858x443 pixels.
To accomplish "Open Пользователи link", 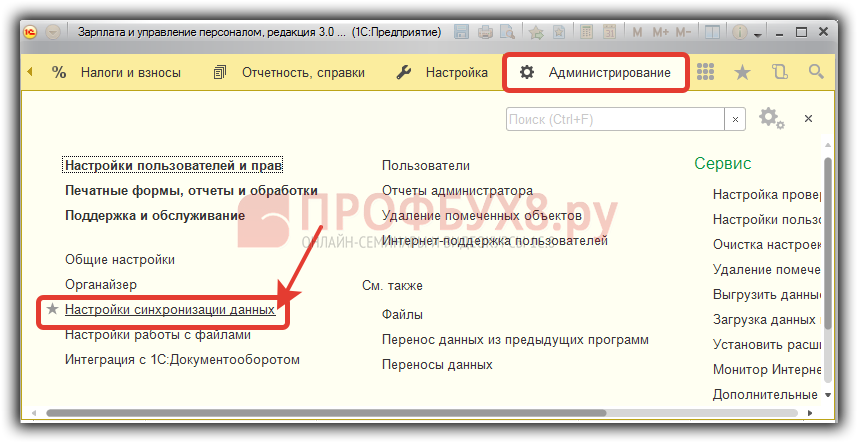I will [426, 165].
